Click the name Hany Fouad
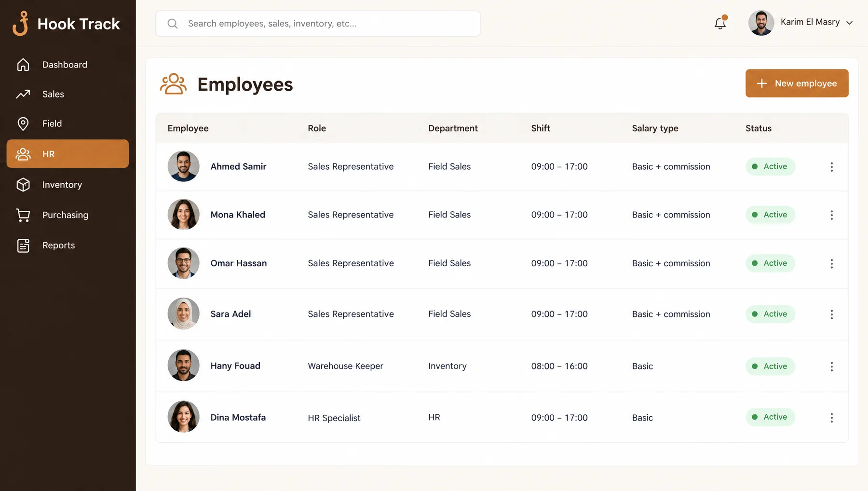The width and height of the screenshot is (868, 491). tap(235, 366)
